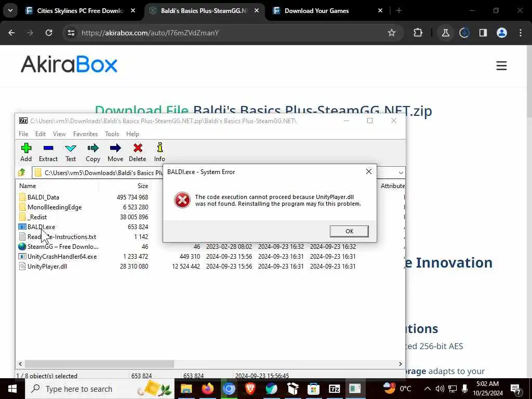Select the SteamGG – Free Downlo... shortcut
This screenshot has width=532, height=399.
coord(62,247)
